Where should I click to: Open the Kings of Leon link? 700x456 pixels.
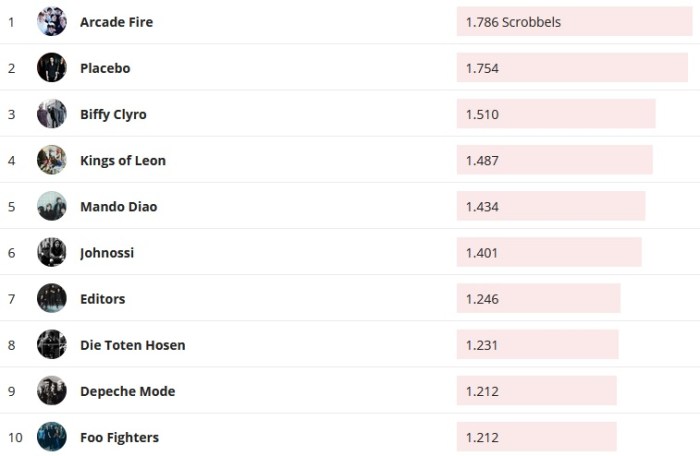[123, 160]
